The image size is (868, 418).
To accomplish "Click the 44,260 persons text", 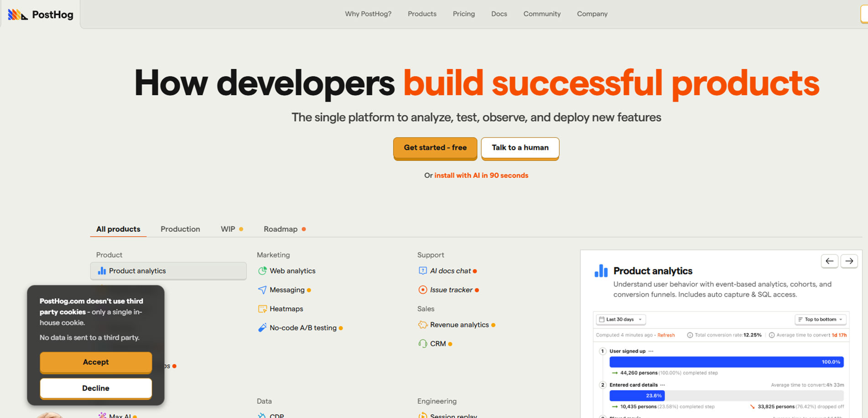I will tap(639, 373).
